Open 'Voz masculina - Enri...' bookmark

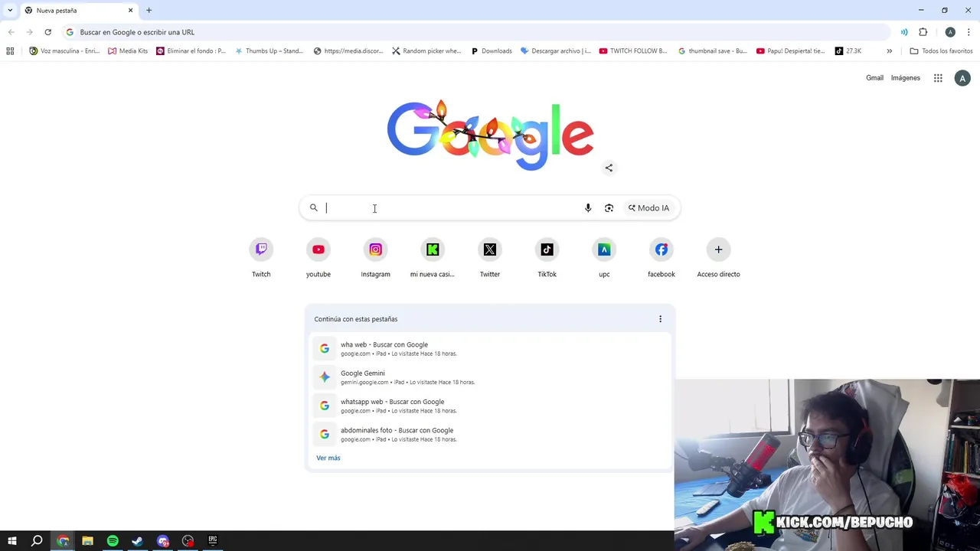click(64, 51)
